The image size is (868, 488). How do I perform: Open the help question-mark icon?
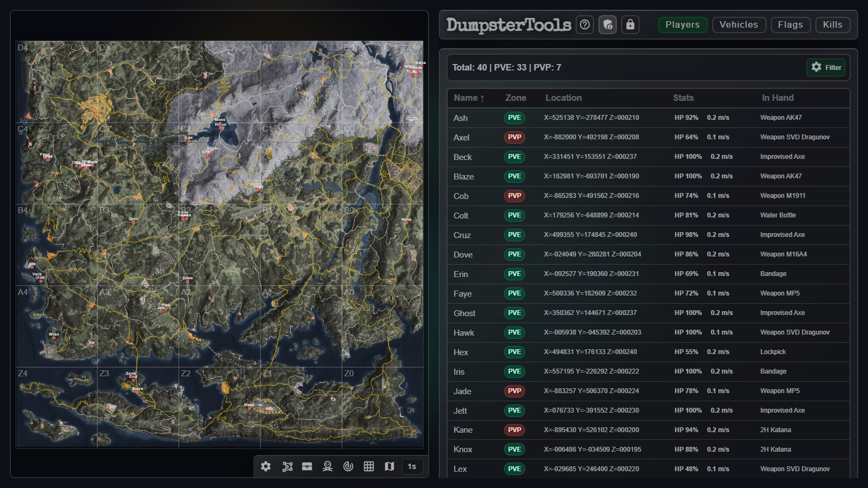pos(585,24)
